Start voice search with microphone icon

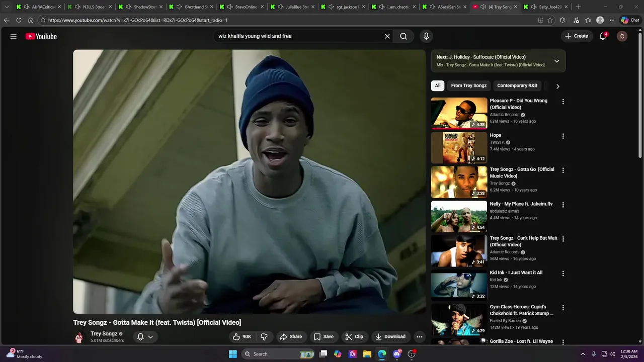[426, 36]
